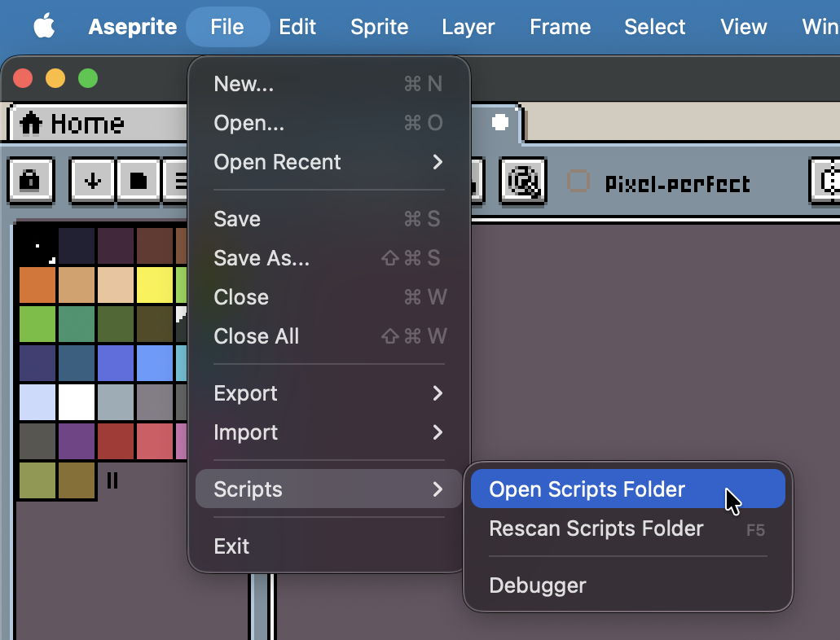The width and height of the screenshot is (840, 640).
Task: Click Rescan Scripts Folder
Action: (628, 528)
